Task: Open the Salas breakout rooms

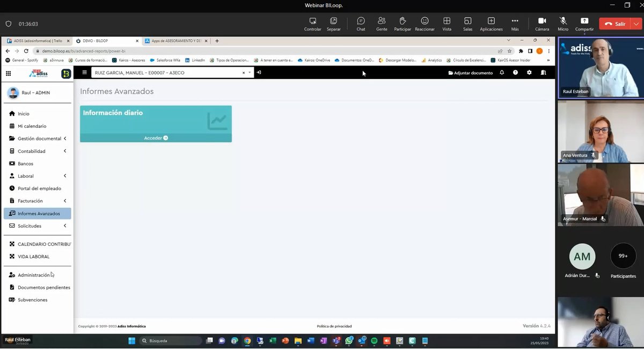Action: pos(467,24)
